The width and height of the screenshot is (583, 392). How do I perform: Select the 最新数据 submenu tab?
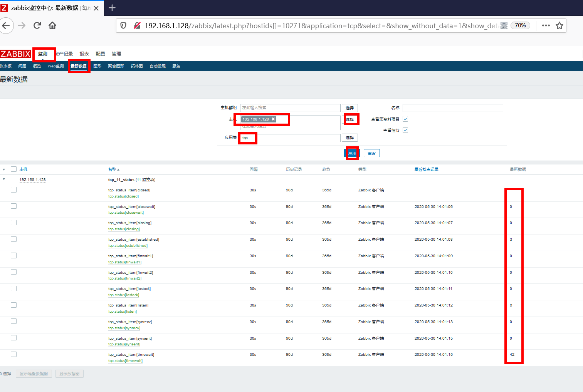[x=79, y=66]
